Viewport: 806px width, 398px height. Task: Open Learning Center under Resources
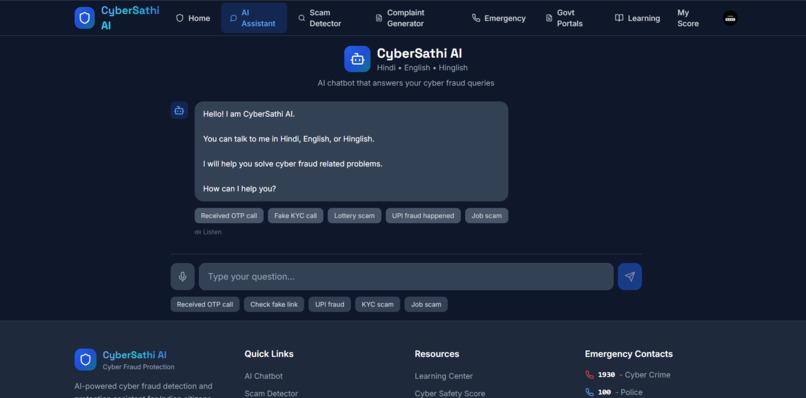pyautogui.click(x=444, y=376)
